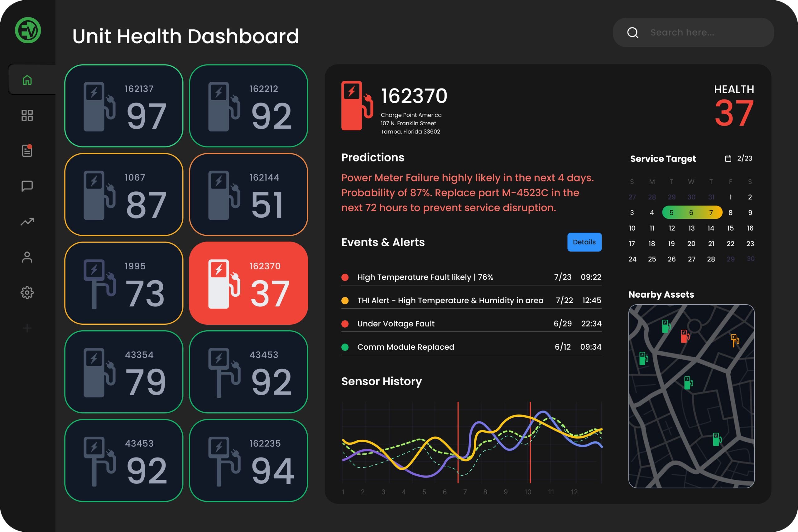Click the High Temperature Fault likely alert row
Viewport: 798px width, 532px height.
pos(471,277)
